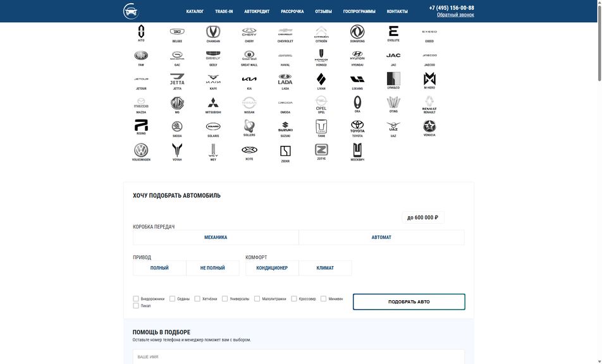Check the Внедорожники checkbox
The height and width of the screenshot is (364, 602).
[x=136, y=298]
